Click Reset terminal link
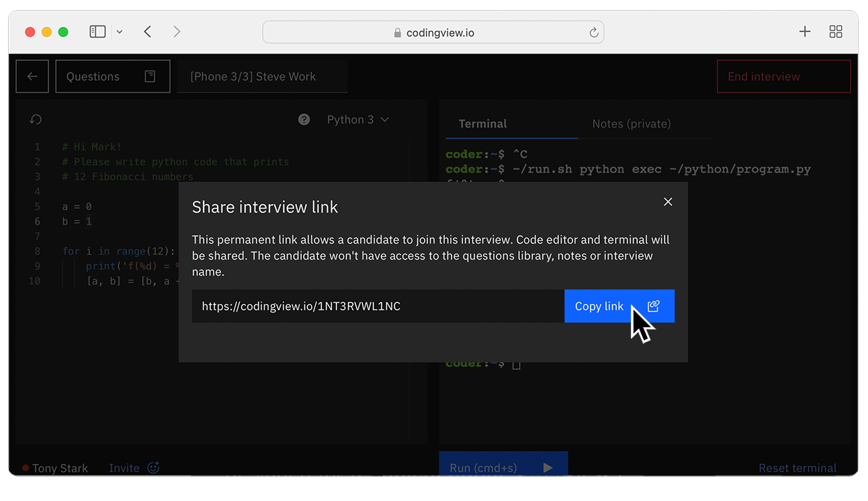Viewport: 868px width, 501px height. (797, 468)
